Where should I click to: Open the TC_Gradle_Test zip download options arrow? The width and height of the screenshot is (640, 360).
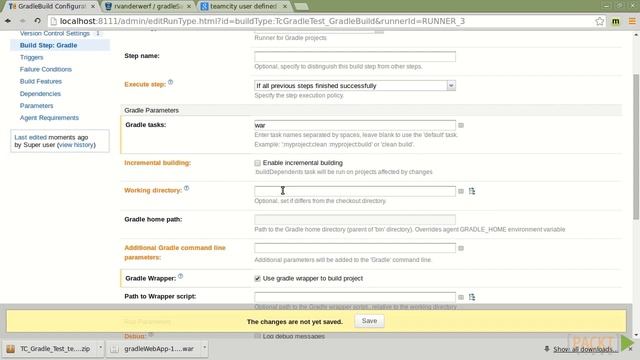[x=100, y=348]
